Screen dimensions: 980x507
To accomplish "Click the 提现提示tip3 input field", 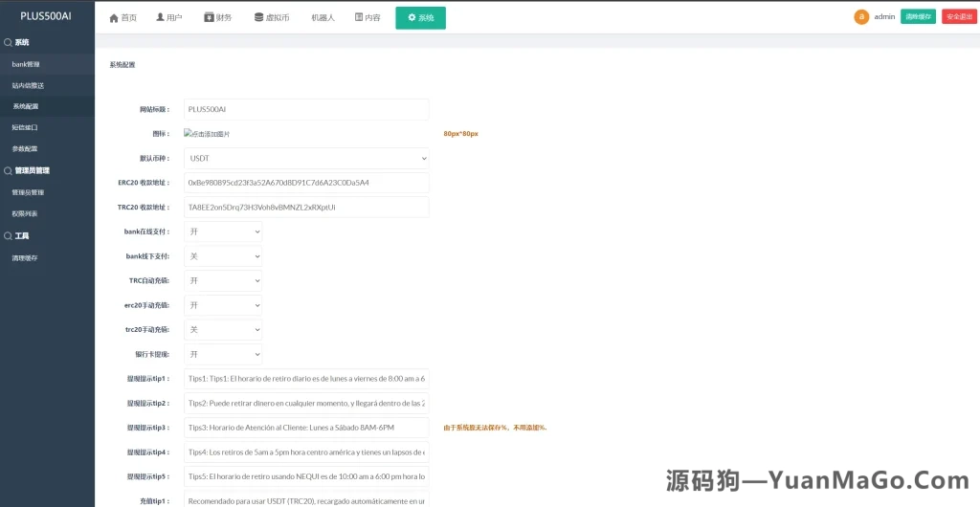I will (306, 428).
